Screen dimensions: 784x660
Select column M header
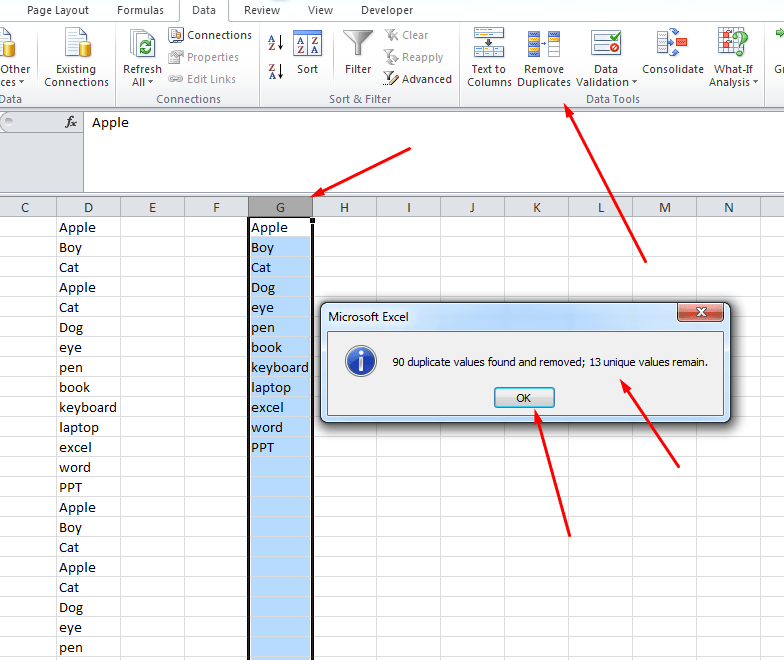(x=664, y=207)
